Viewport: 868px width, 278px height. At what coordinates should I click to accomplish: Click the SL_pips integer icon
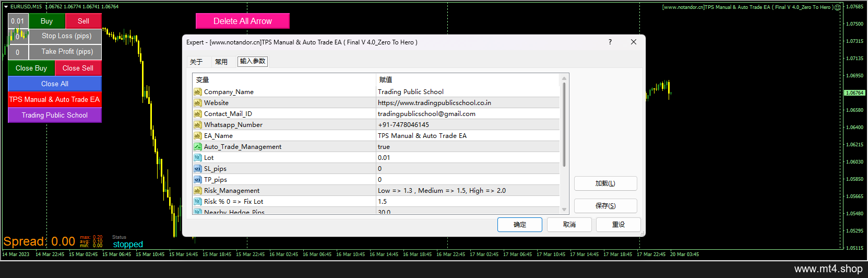point(198,169)
